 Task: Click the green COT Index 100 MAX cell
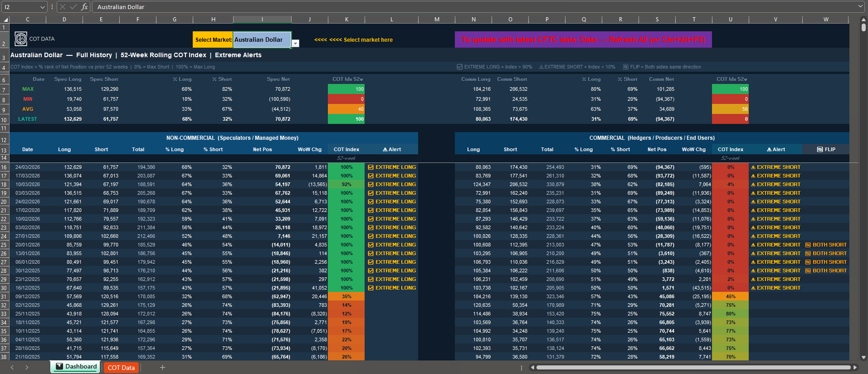coord(346,89)
